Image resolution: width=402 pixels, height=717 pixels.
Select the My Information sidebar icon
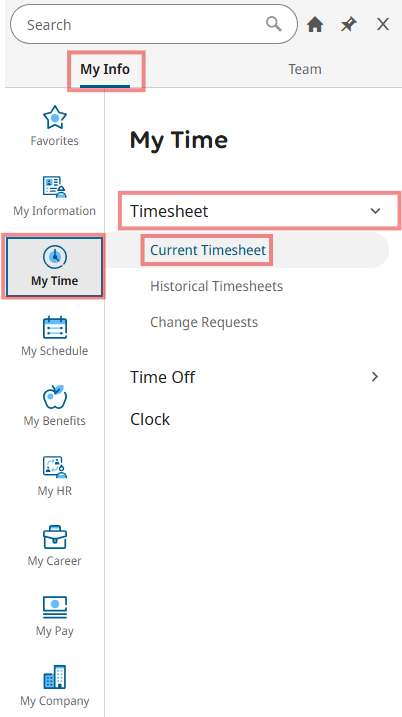pos(54,187)
